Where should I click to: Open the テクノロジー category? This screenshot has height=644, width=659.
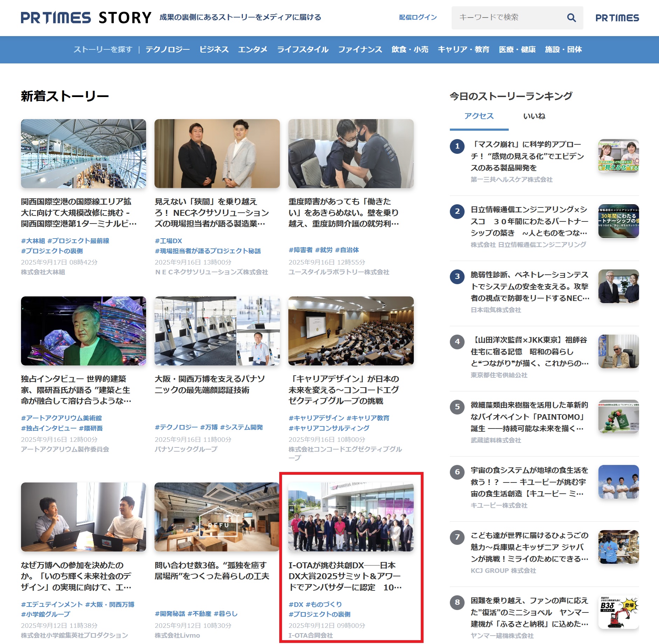(167, 49)
